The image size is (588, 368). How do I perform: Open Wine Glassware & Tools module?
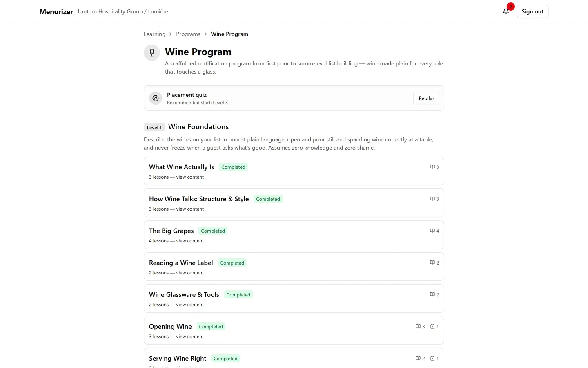coord(294,298)
